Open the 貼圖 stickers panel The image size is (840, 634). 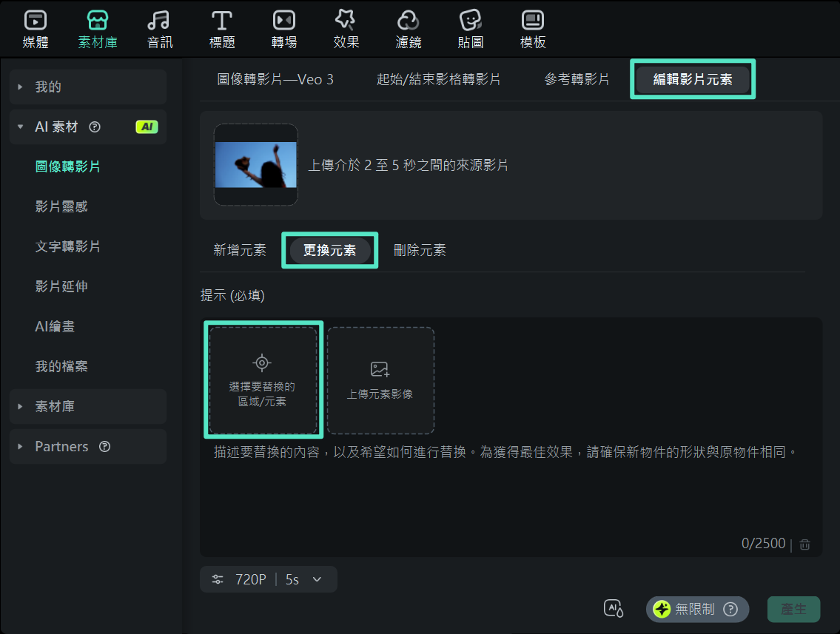tap(471, 28)
